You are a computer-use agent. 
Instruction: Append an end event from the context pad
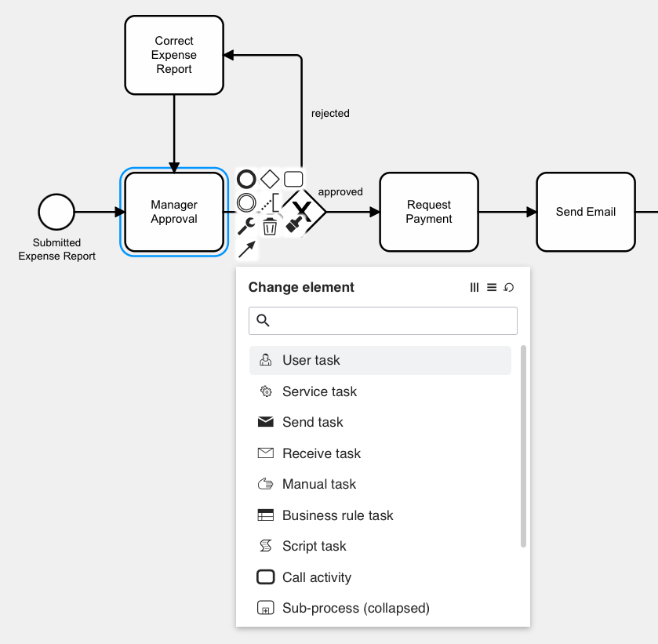[x=245, y=178]
